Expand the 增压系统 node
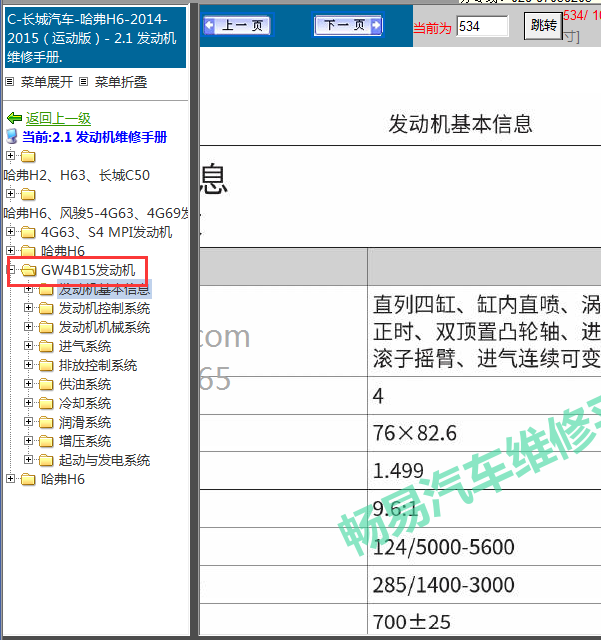Screen dimensions: 601x640 (x=28, y=441)
